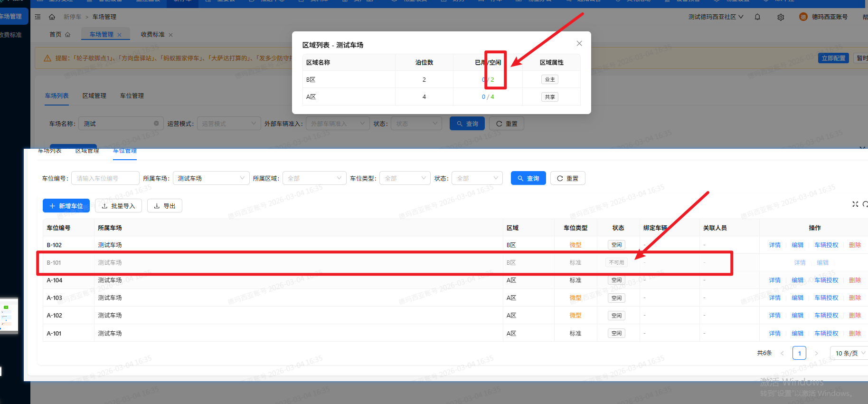Focus the 车位编号 input field
868x404 pixels.
[x=105, y=178]
